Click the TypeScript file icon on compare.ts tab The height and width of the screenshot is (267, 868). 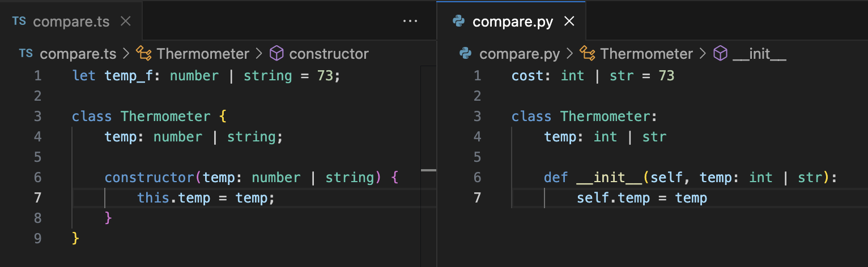pyautogui.click(x=19, y=21)
